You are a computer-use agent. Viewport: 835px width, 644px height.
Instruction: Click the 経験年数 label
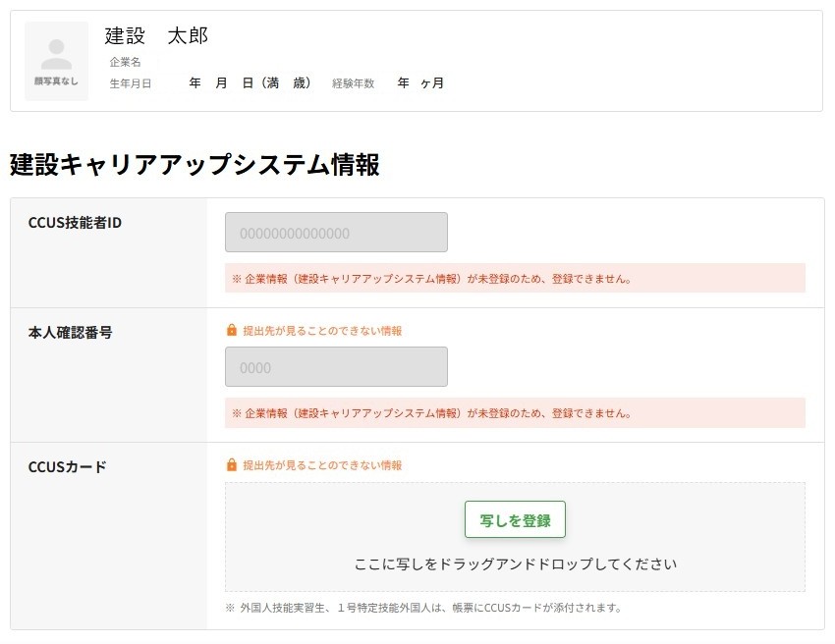(x=354, y=83)
